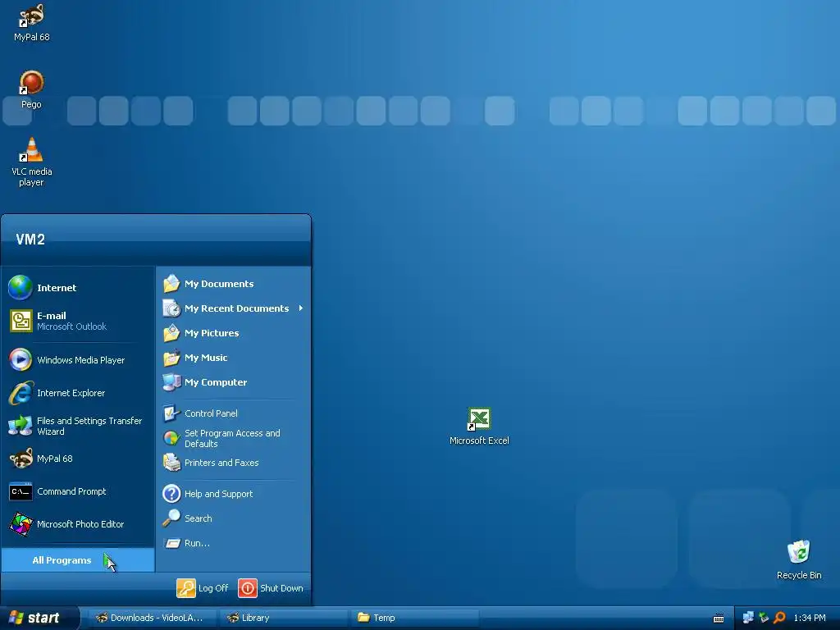Screen dimensions: 840x630
Task: Click the Printers and Faxes icon
Action: 171,463
